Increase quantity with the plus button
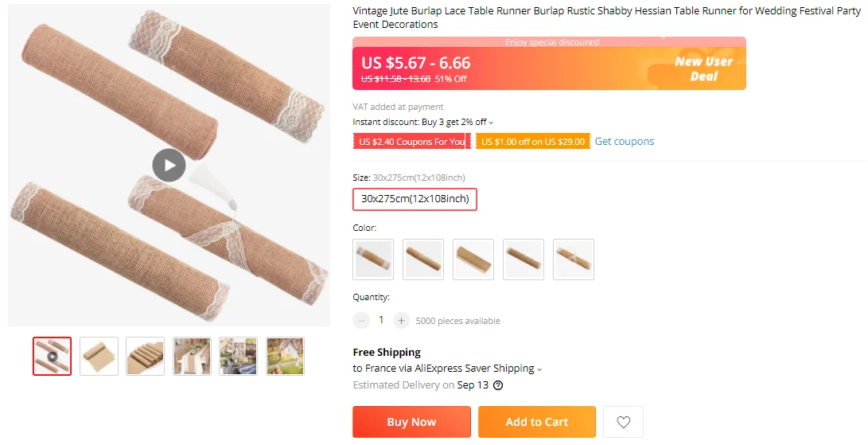 [401, 320]
